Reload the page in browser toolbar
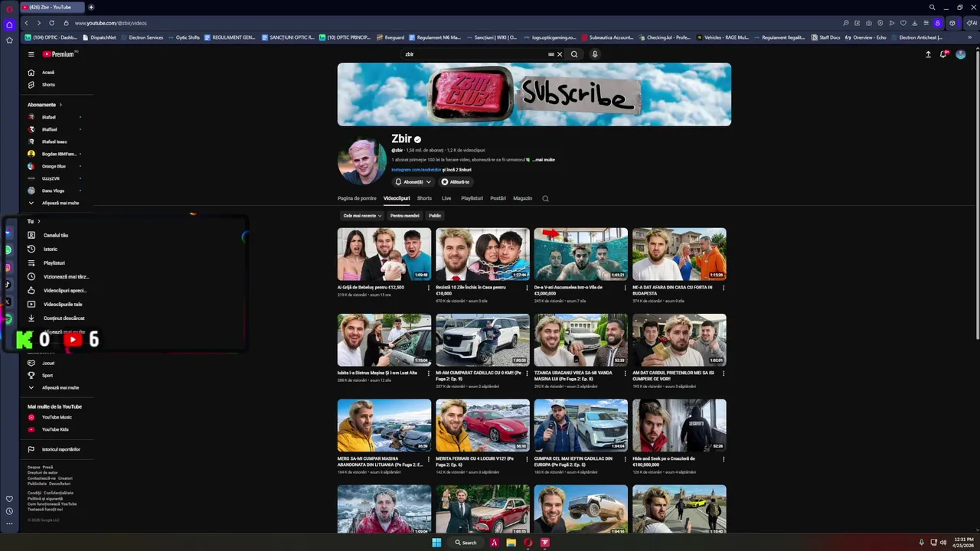The height and width of the screenshot is (551, 980). click(52, 23)
